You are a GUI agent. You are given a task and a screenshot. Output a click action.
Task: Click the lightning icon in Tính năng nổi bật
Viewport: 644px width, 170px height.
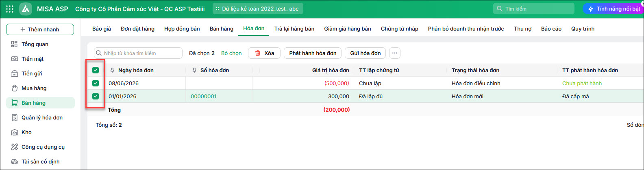(x=591, y=9)
